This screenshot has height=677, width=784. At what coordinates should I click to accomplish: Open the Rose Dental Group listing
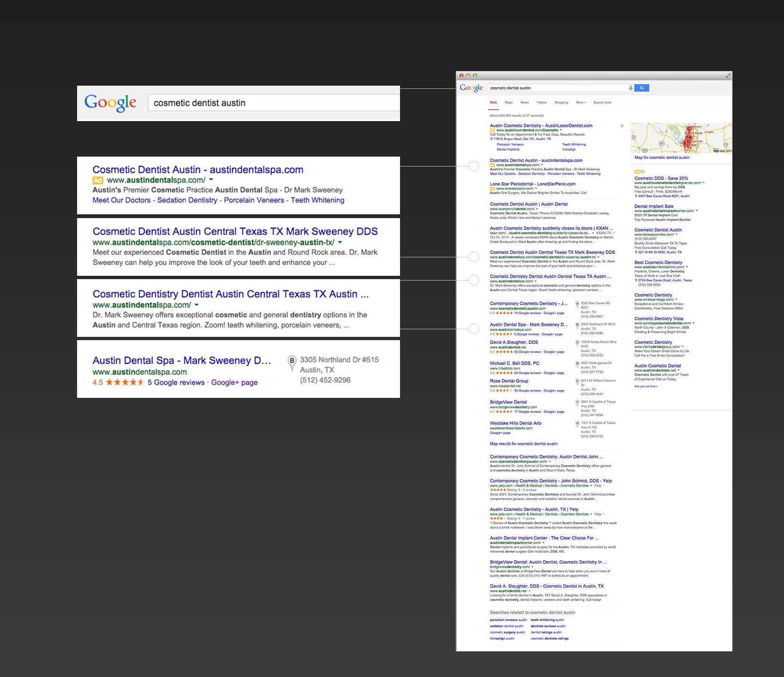(509, 381)
